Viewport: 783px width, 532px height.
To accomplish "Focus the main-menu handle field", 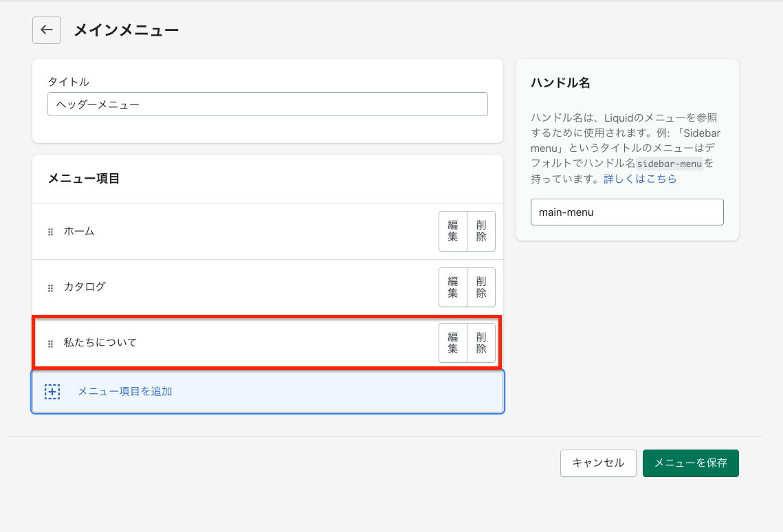I will pyautogui.click(x=627, y=212).
